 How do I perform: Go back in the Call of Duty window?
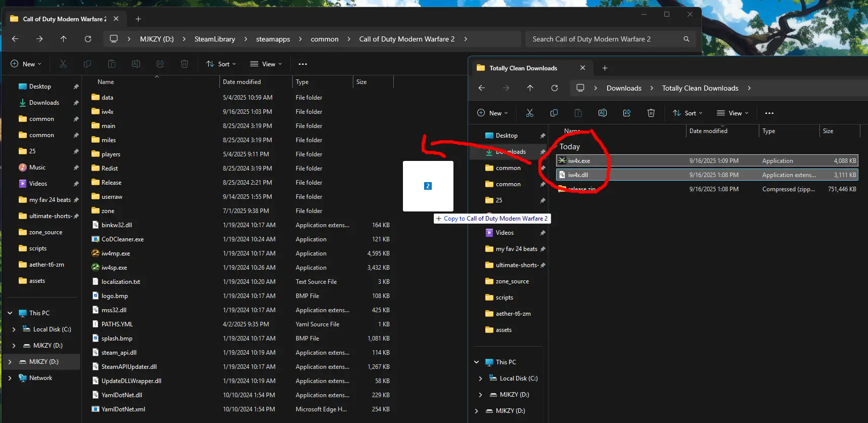(15, 39)
